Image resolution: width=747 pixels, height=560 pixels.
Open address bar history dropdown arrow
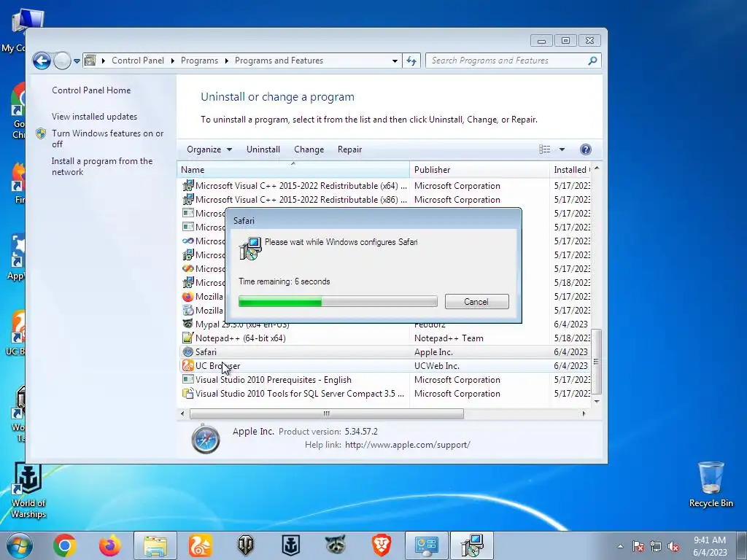395,61
